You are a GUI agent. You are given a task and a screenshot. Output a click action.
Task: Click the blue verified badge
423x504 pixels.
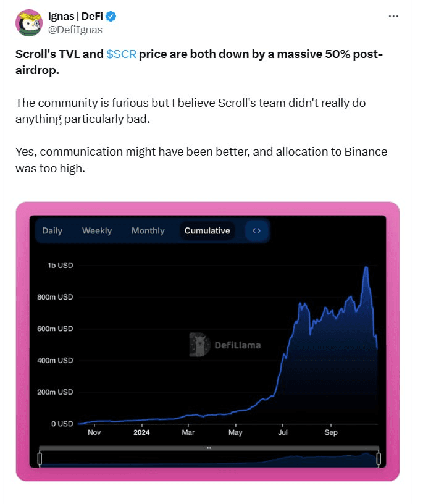(x=111, y=16)
